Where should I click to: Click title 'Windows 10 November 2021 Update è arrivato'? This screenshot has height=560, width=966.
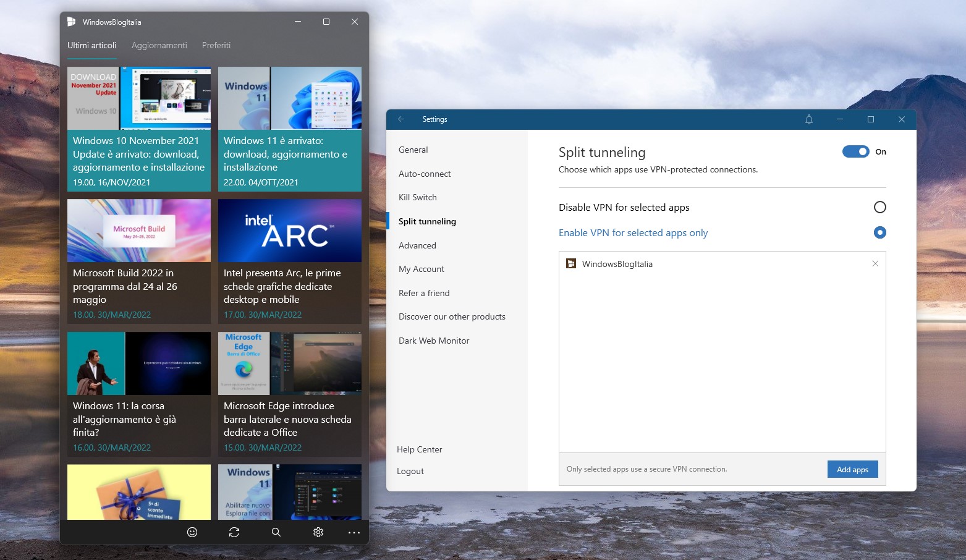pos(138,154)
